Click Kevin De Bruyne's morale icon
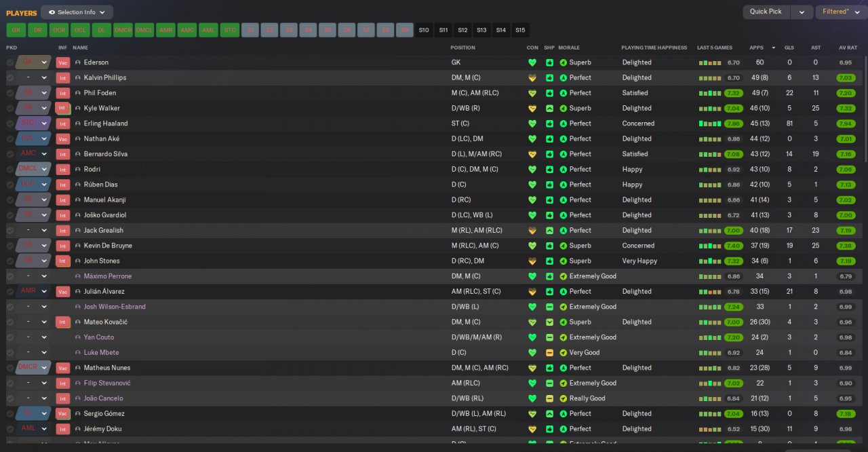Screen dimensions: 868x452 tap(564, 246)
